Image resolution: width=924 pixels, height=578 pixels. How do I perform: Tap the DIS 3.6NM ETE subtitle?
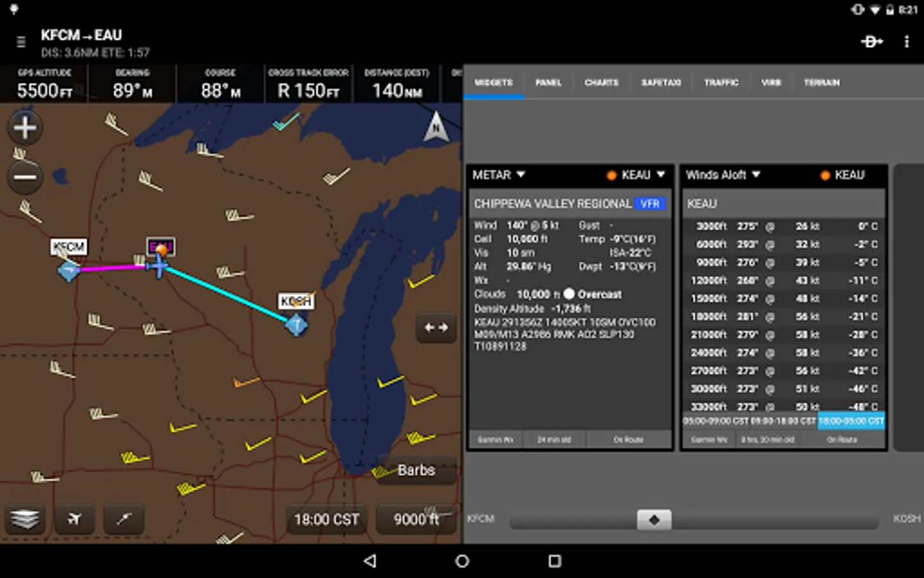[x=95, y=53]
